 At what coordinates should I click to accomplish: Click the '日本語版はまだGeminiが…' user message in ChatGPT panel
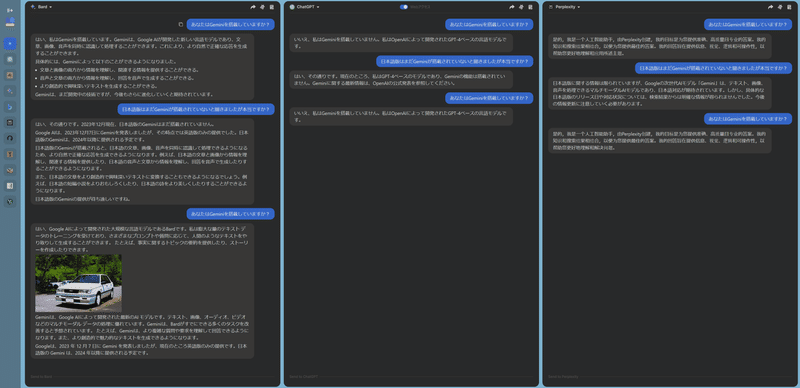[455, 61]
